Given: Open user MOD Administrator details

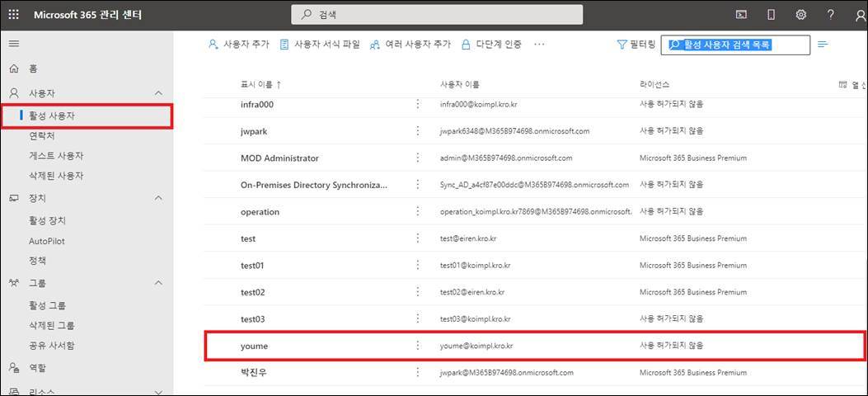Looking at the screenshot, I should [x=279, y=158].
